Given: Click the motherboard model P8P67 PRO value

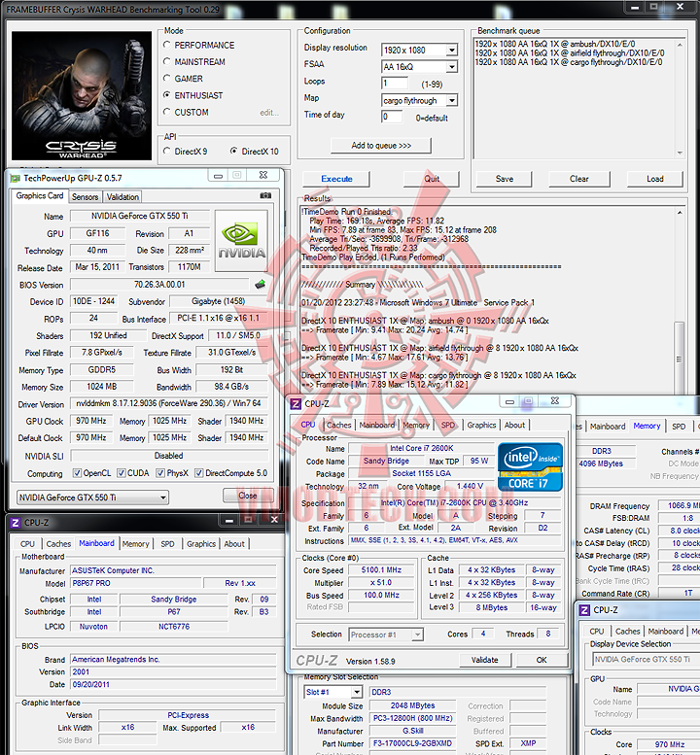Looking at the screenshot, I should 134,583.
